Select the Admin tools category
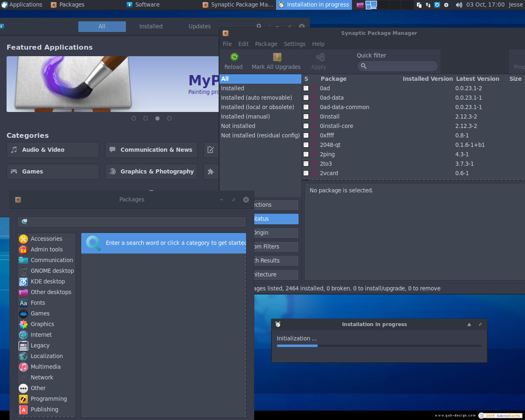 (x=46, y=249)
